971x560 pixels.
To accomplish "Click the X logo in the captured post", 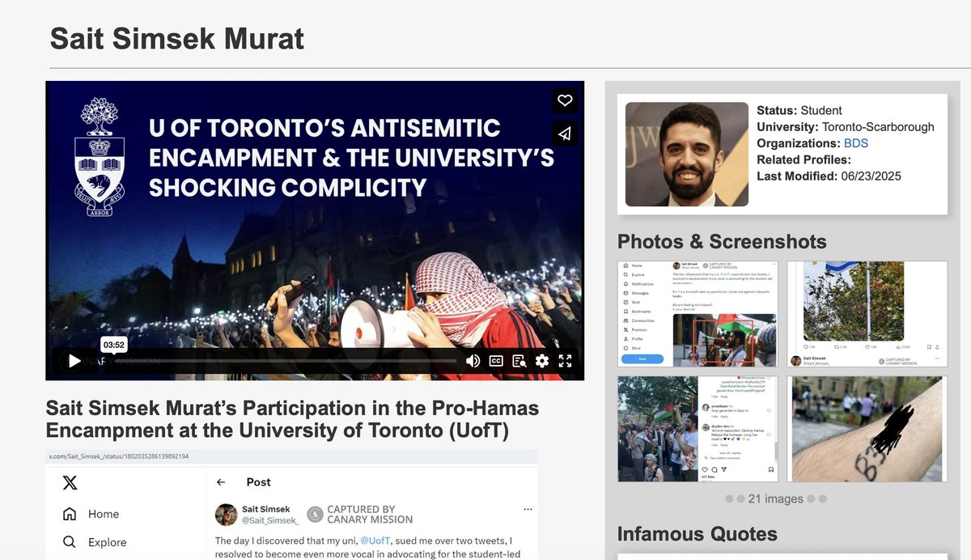I will click(70, 482).
